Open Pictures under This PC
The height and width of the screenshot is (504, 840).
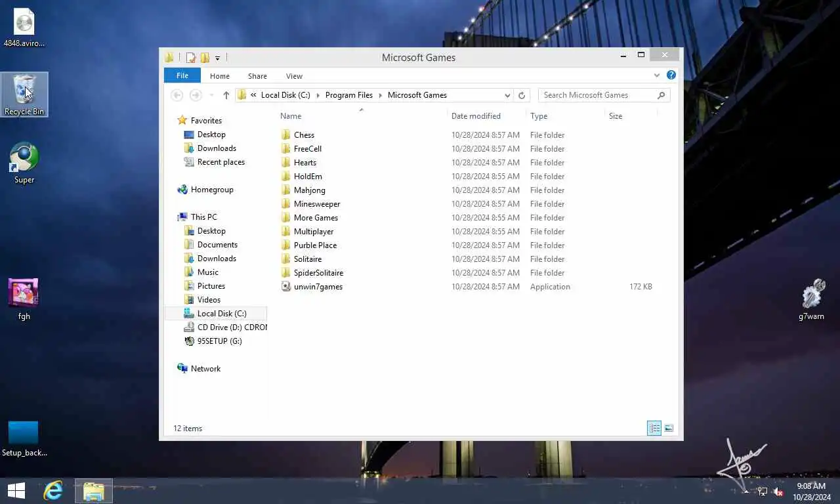(205, 286)
